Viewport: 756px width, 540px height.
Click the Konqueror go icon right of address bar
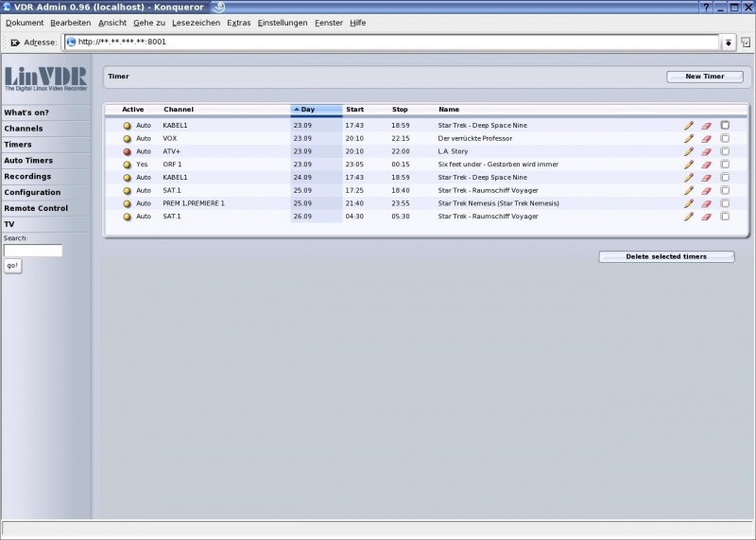click(x=746, y=43)
